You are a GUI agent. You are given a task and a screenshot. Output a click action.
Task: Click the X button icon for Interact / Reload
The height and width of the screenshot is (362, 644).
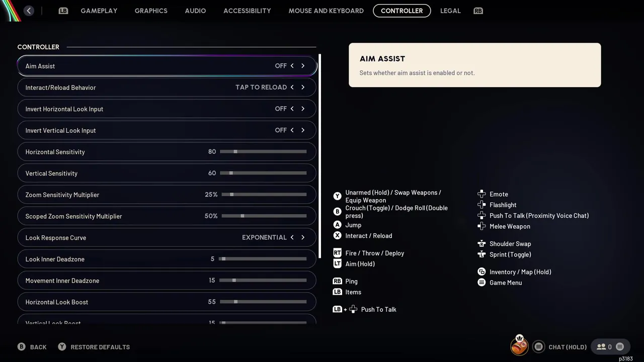point(337,235)
